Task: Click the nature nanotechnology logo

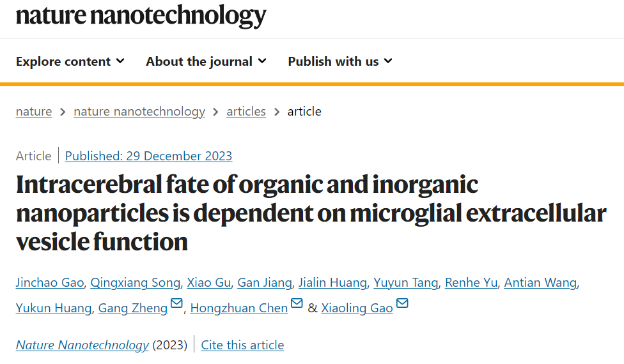Action: click(x=141, y=15)
